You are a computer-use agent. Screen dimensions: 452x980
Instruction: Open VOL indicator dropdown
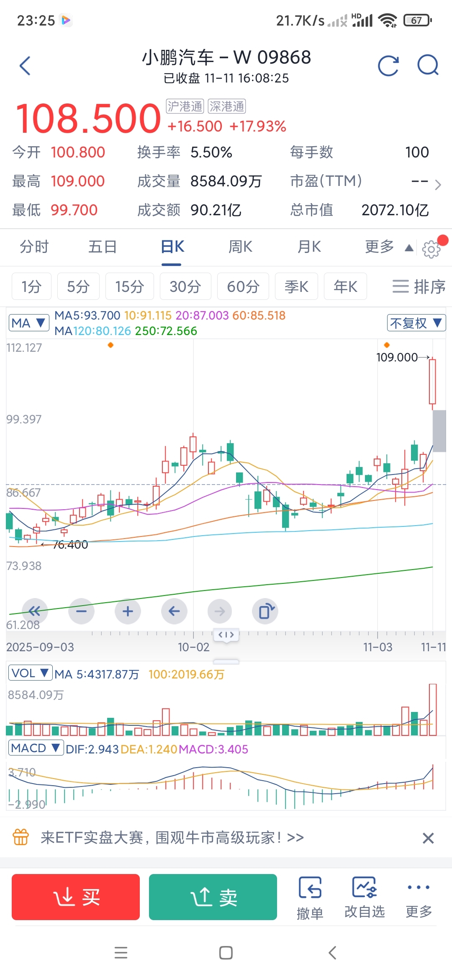point(31,673)
